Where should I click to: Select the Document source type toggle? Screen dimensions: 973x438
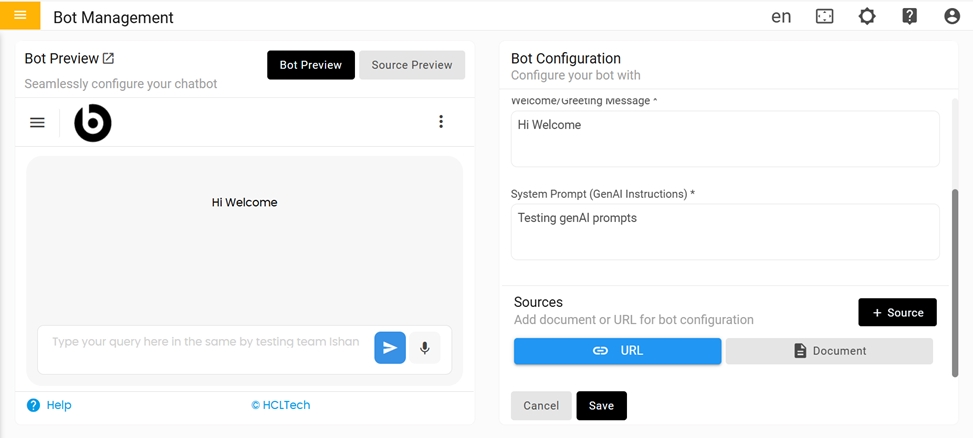pyautogui.click(x=829, y=351)
